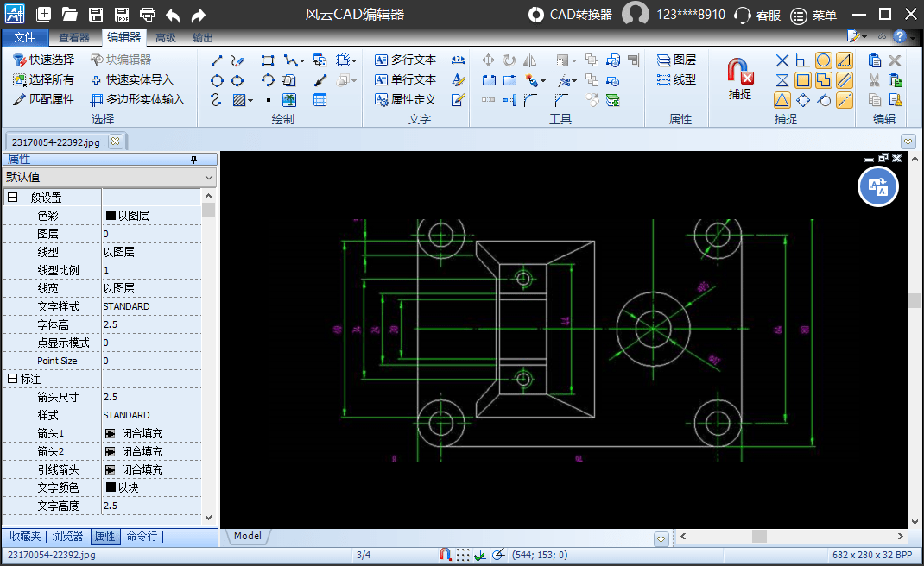This screenshot has width=924, height=566.
Task: Toggle the circle center snap mode
Action: [x=824, y=60]
